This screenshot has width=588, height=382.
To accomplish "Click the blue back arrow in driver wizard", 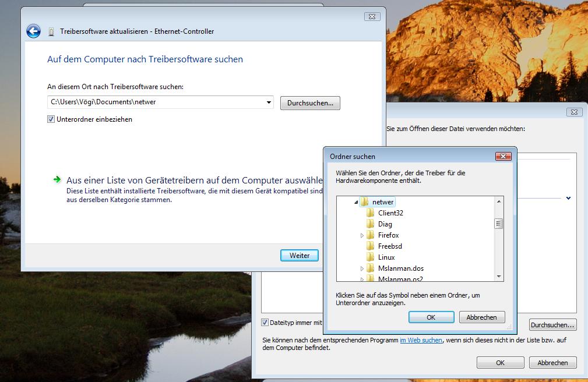I will pyautogui.click(x=33, y=31).
